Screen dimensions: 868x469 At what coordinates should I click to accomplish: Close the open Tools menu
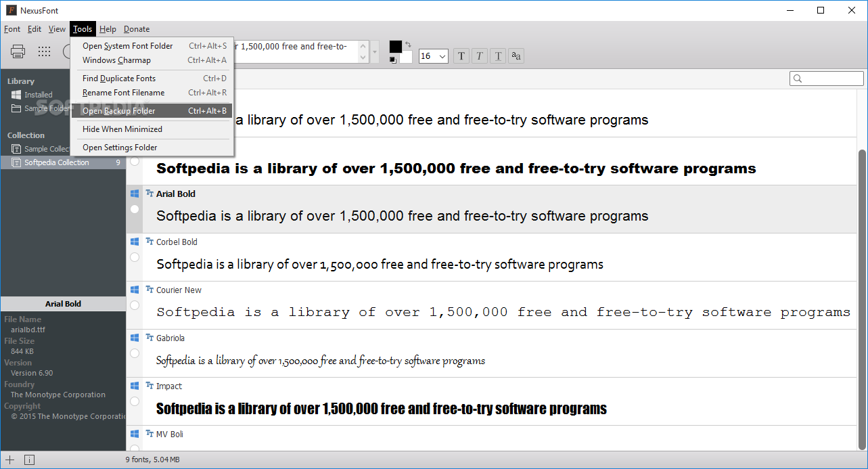click(x=83, y=29)
